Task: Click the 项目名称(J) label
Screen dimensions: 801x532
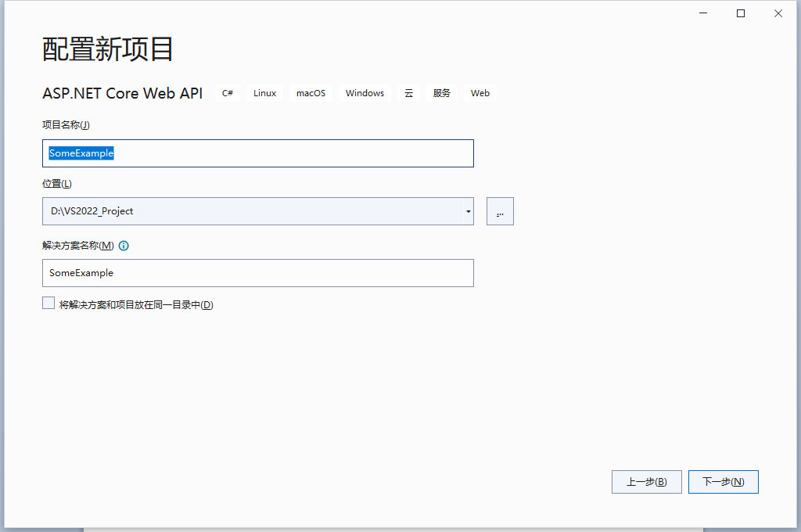Action: pyautogui.click(x=66, y=124)
